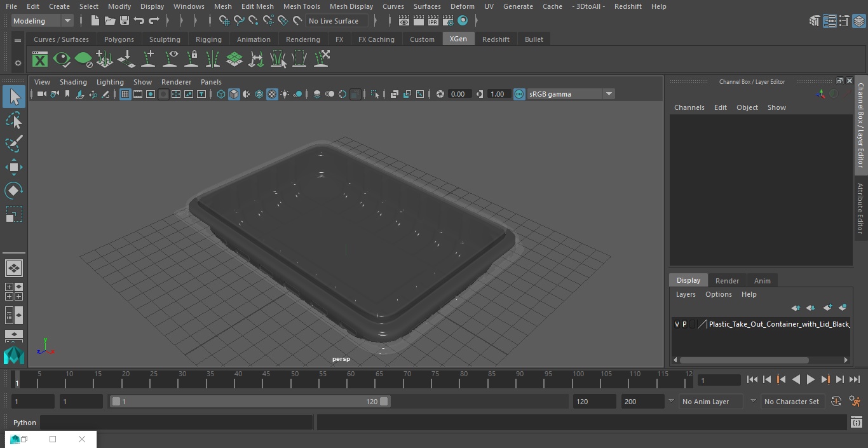
Task: Switch to the Anim layer tab
Action: pyautogui.click(x=762, y=281)
